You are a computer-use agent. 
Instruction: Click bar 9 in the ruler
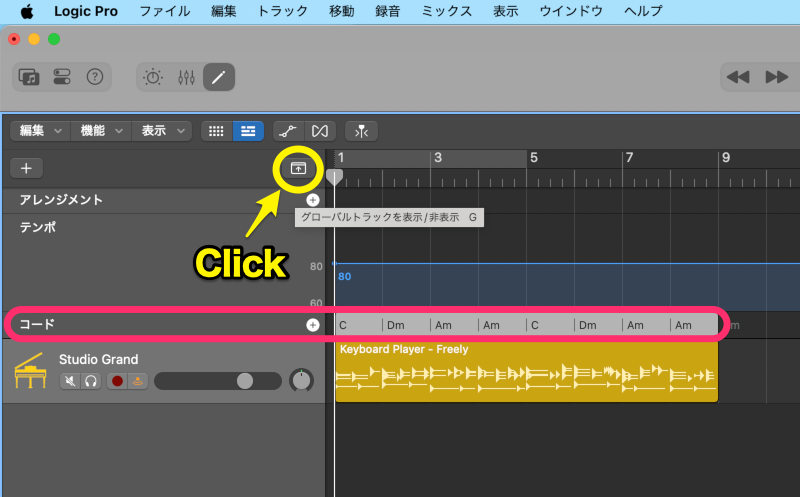point(726,158)
